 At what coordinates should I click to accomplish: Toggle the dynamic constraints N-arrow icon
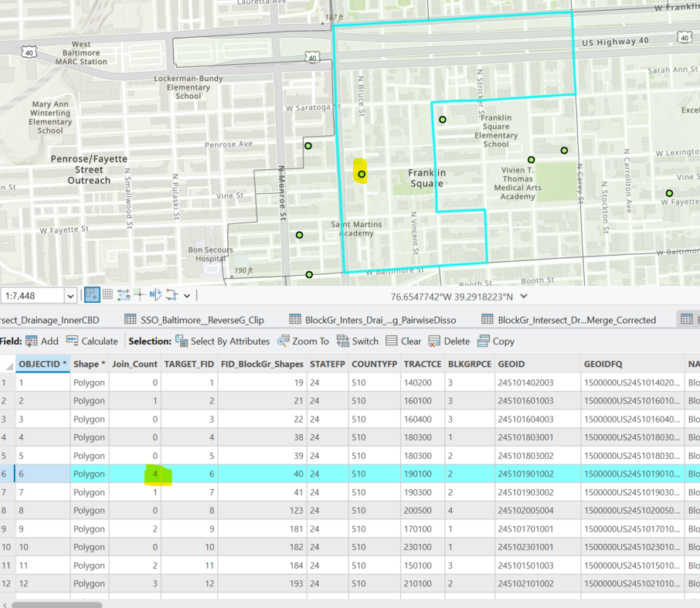coord(155,294)
